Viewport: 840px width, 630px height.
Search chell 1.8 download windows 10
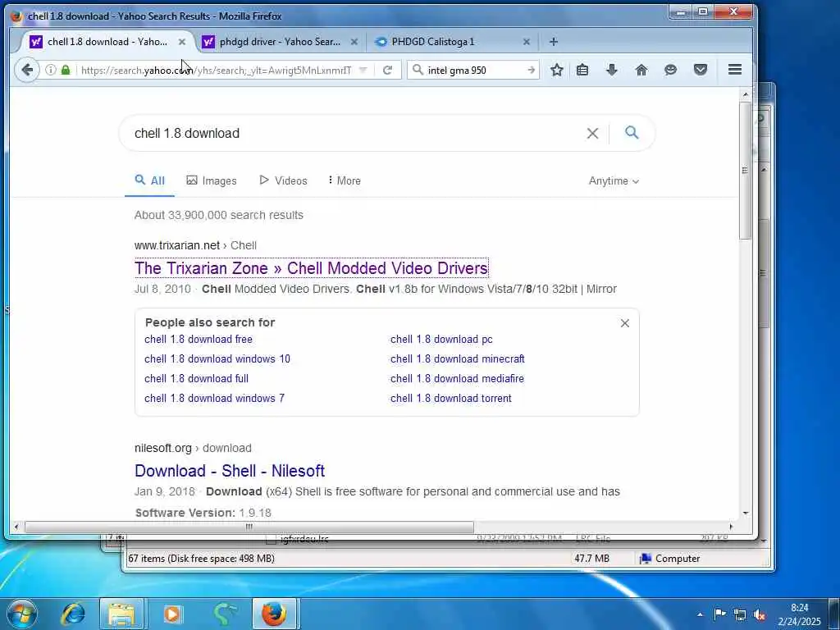217,359
